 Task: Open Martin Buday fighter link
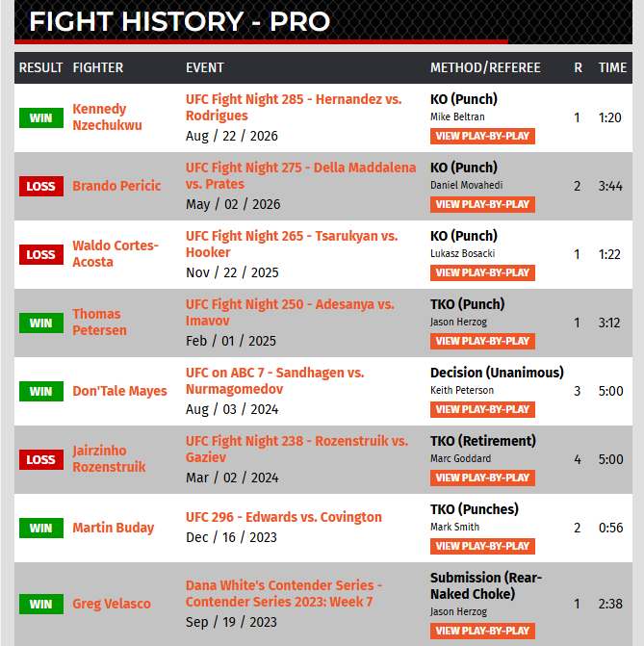click(x=114, y=528)
